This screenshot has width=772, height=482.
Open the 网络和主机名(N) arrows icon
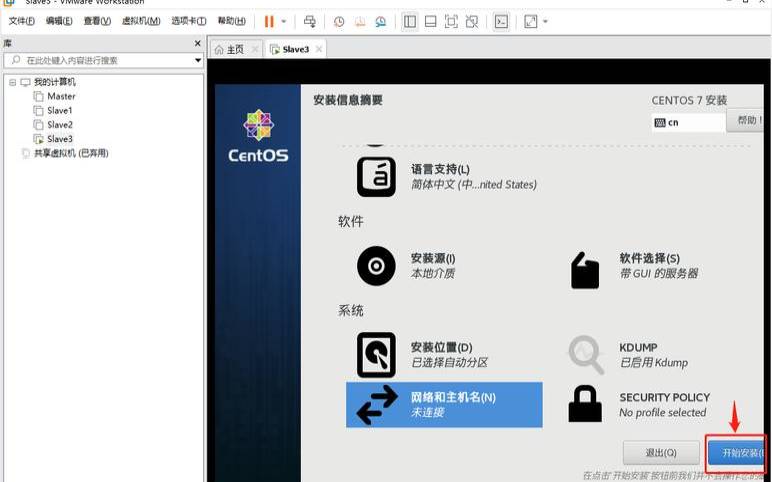(x=377, y=405)
